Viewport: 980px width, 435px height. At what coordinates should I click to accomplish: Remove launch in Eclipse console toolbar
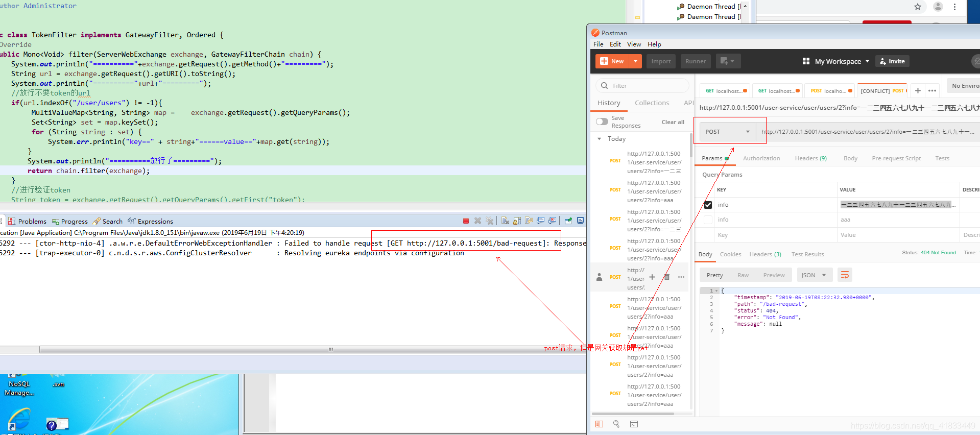coord(477,221)
